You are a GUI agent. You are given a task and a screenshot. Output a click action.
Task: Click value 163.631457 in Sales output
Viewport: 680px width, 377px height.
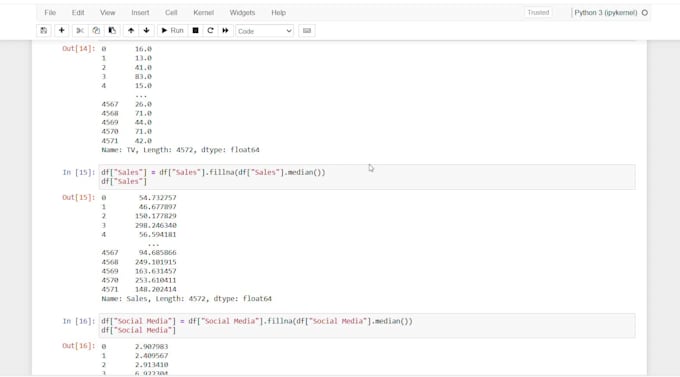tap(155, 271)
